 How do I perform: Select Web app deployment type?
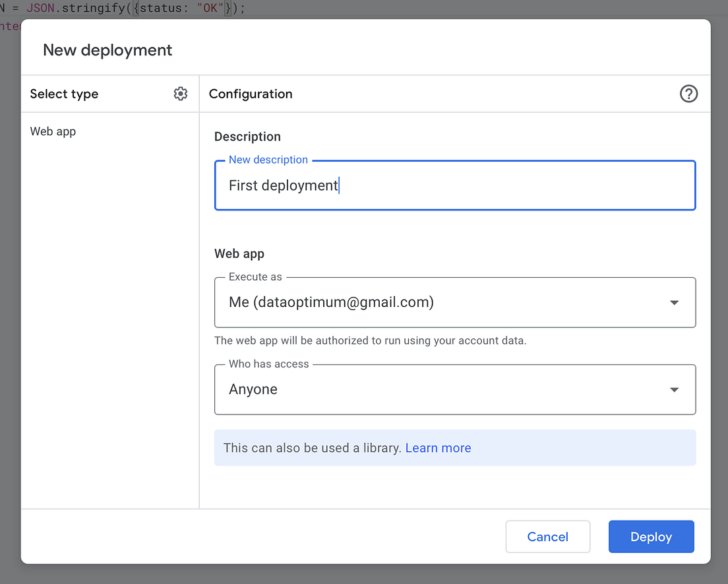[53, 131]
